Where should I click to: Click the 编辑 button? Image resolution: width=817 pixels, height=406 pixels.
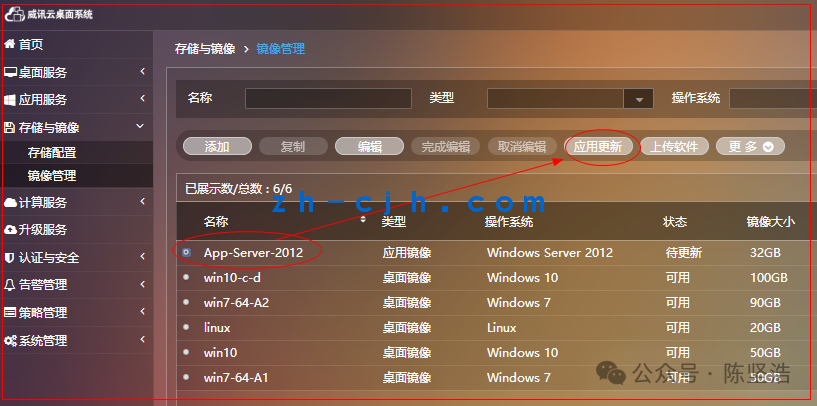369,147
